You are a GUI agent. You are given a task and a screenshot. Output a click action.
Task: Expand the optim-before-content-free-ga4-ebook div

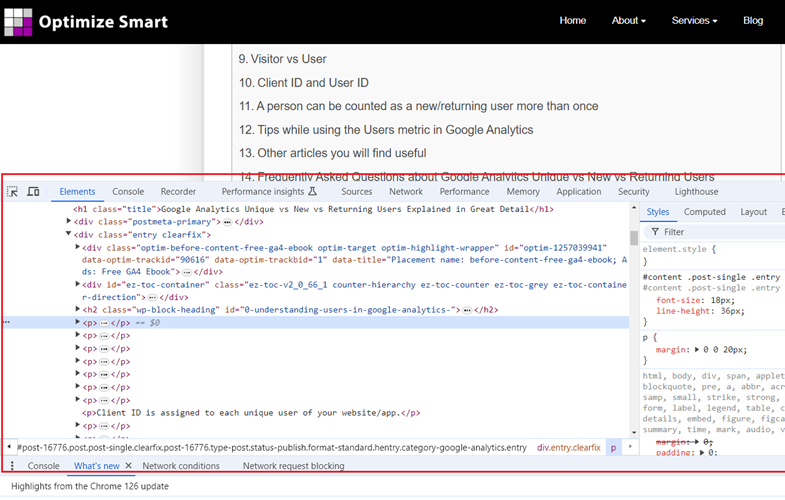tap(78, 247)
